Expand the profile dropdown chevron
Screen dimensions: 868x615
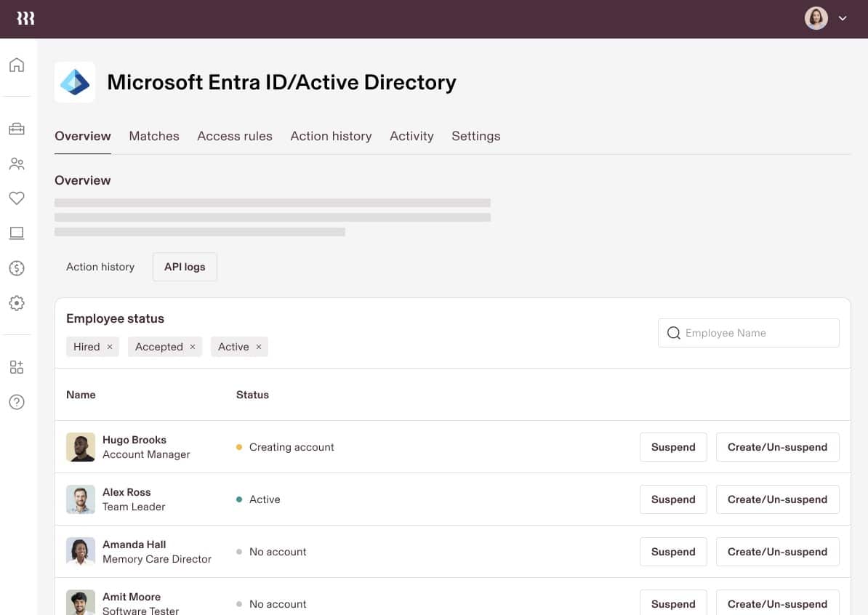(843, 18)
